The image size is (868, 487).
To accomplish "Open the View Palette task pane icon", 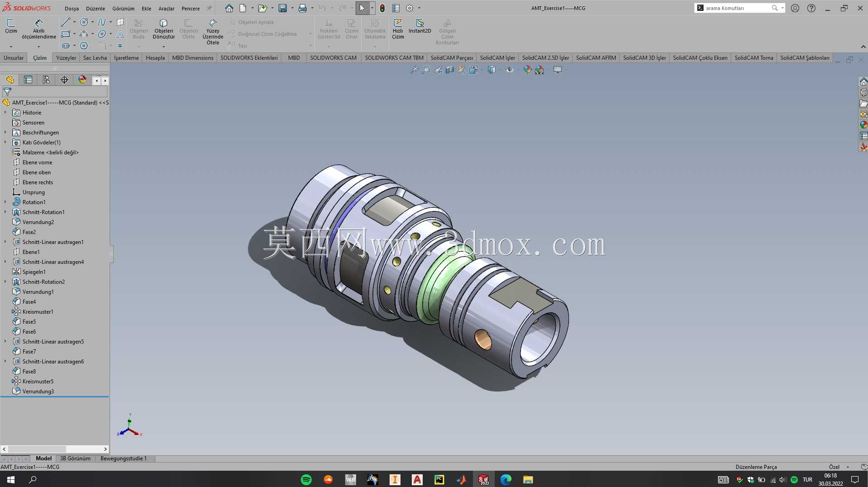I will (x=863, y=114).
